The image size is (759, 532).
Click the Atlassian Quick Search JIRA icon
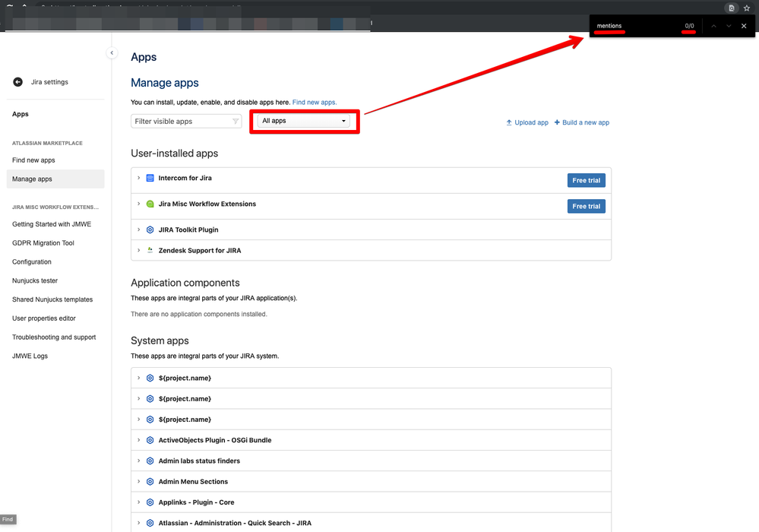click(150, 524)
